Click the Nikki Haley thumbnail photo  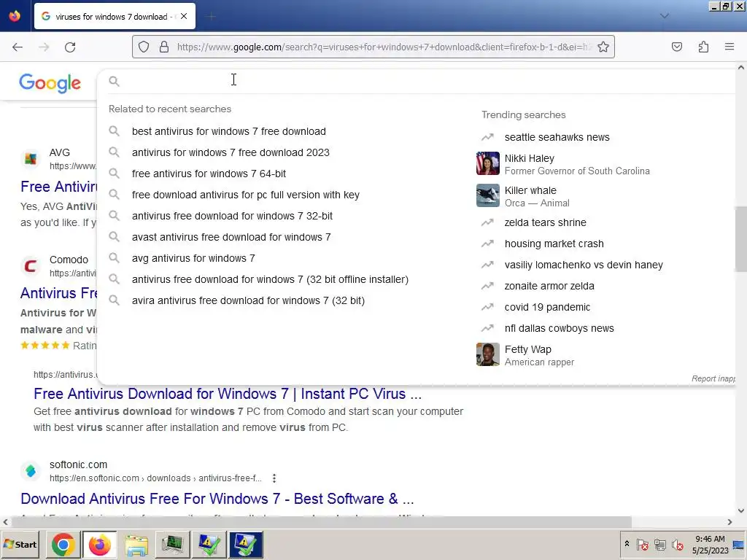tap(488, 163)
